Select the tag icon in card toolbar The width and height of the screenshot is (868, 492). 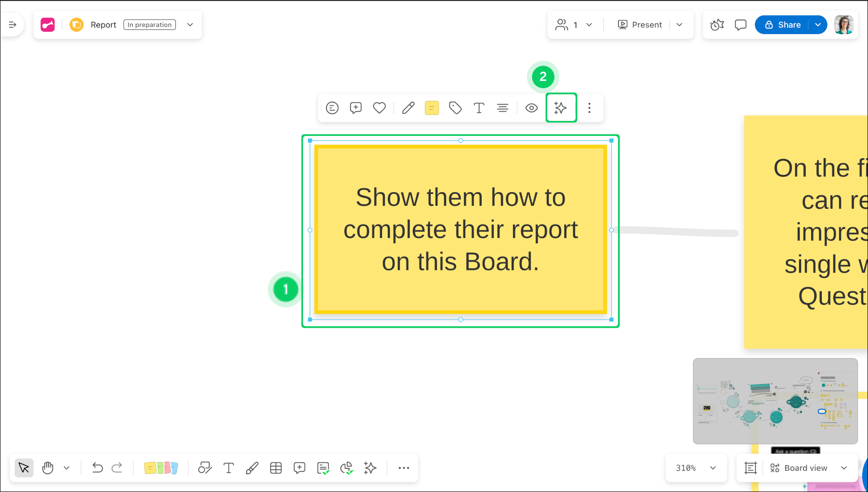[x=455, y=108]
